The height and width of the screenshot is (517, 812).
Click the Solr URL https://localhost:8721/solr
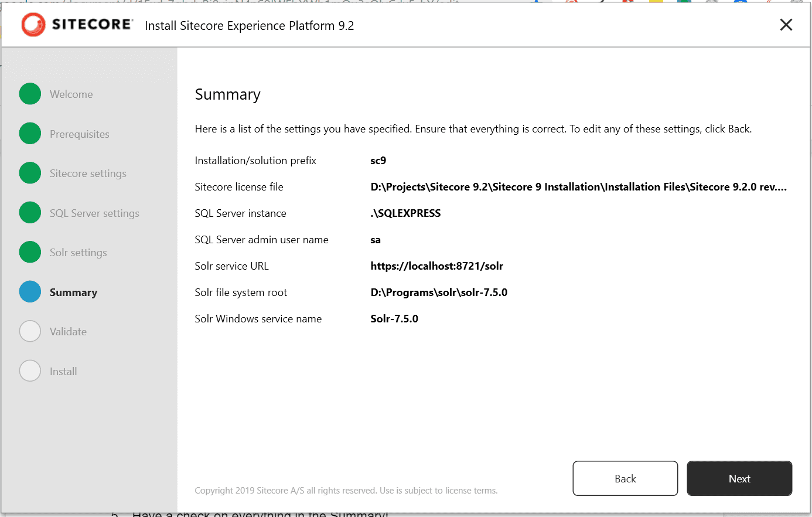(437, 266)
